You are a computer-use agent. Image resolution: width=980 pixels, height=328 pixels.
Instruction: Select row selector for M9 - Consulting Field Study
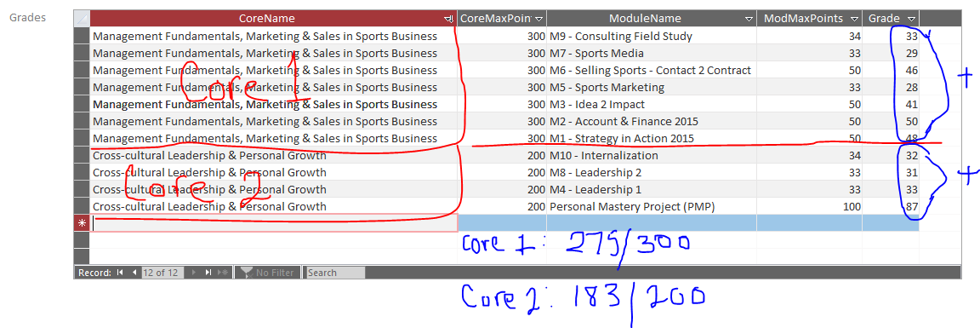[82, 37]
